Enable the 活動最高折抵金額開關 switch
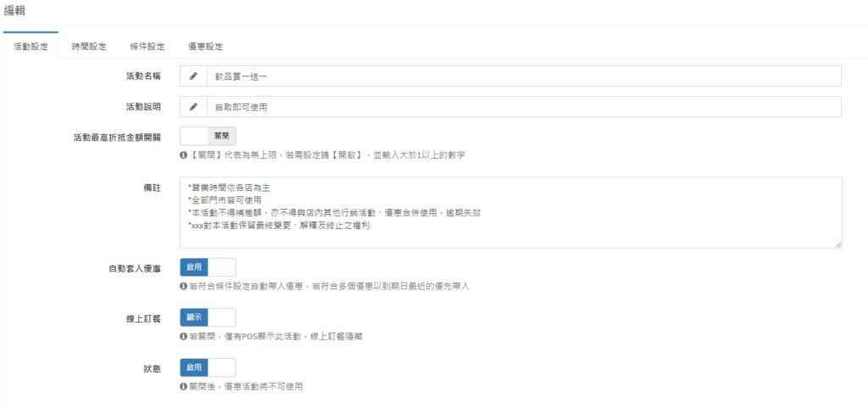Screen dimensions: 868x409 tap(208, 136)
